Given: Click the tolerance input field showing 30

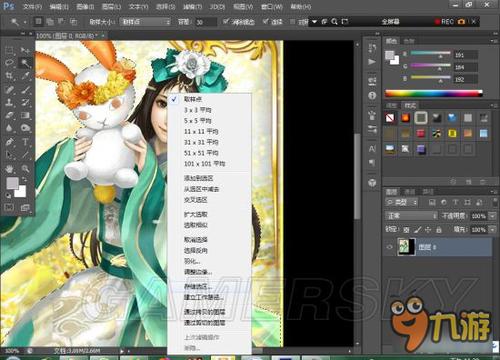Looking at the screenshot, I should (x=205, y=22).
